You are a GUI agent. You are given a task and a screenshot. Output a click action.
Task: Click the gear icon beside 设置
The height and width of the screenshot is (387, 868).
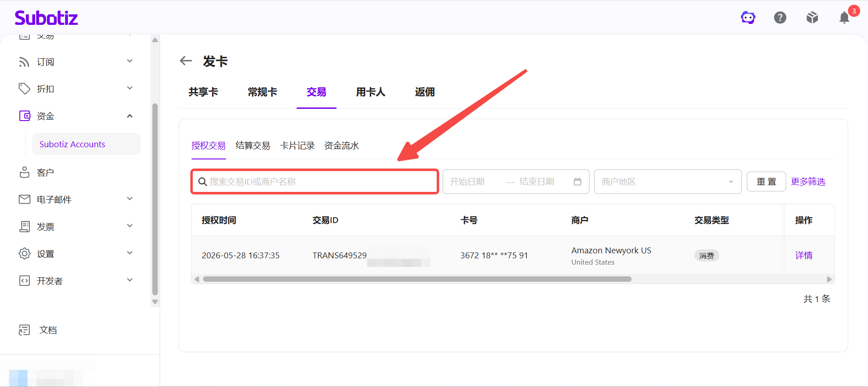24,254
